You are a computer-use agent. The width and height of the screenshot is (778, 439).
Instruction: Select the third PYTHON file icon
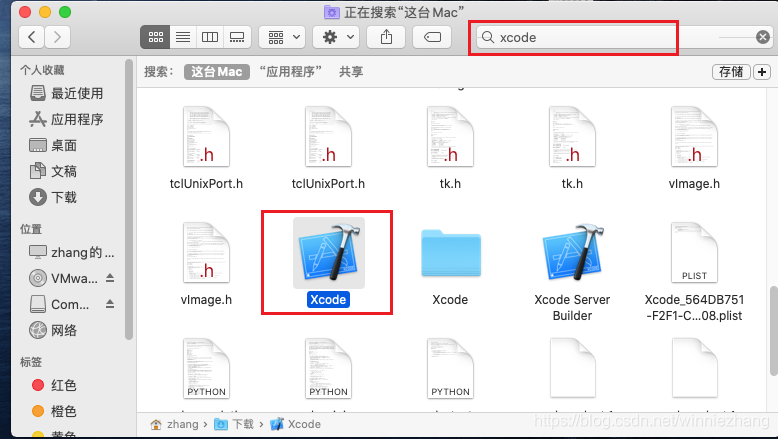[451, 369]
